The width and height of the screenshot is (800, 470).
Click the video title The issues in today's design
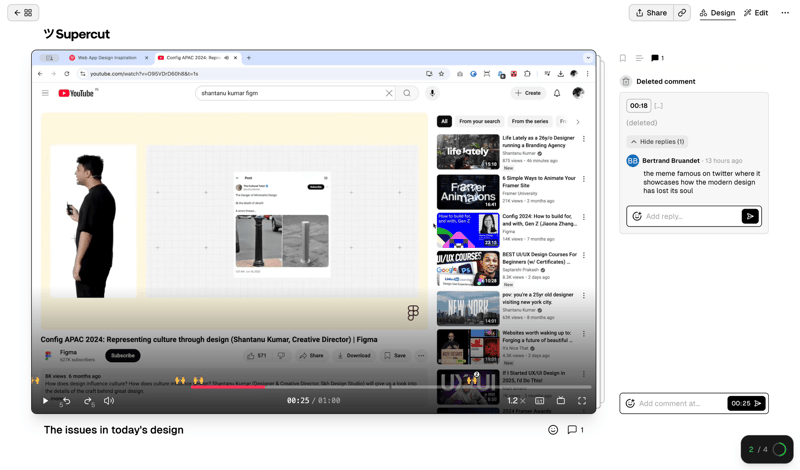pyautogui.click(x=114, y=430)
